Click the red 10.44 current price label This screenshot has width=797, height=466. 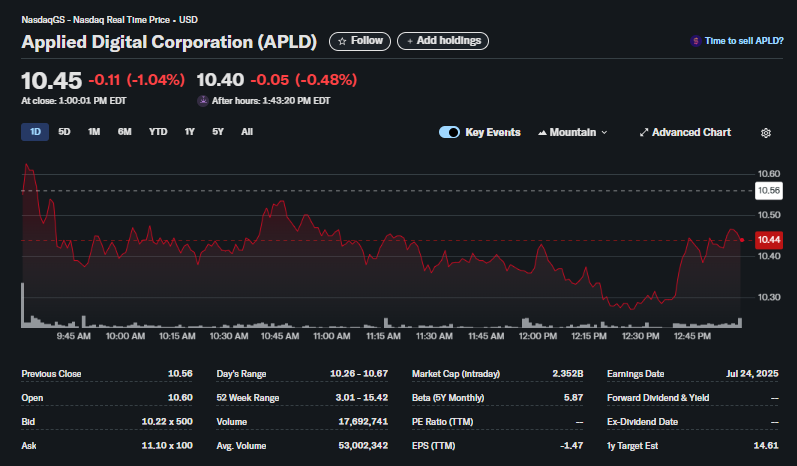(x=769, y=240)
